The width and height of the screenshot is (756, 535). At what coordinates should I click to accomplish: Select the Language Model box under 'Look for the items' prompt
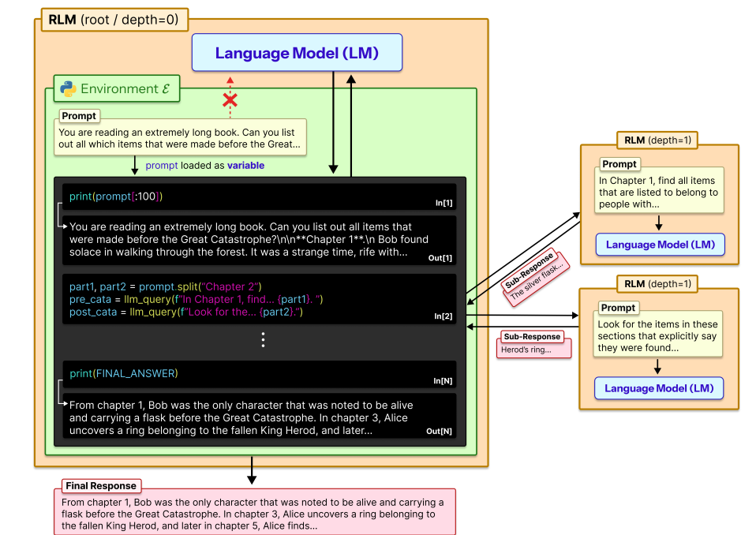pos(659,388)
